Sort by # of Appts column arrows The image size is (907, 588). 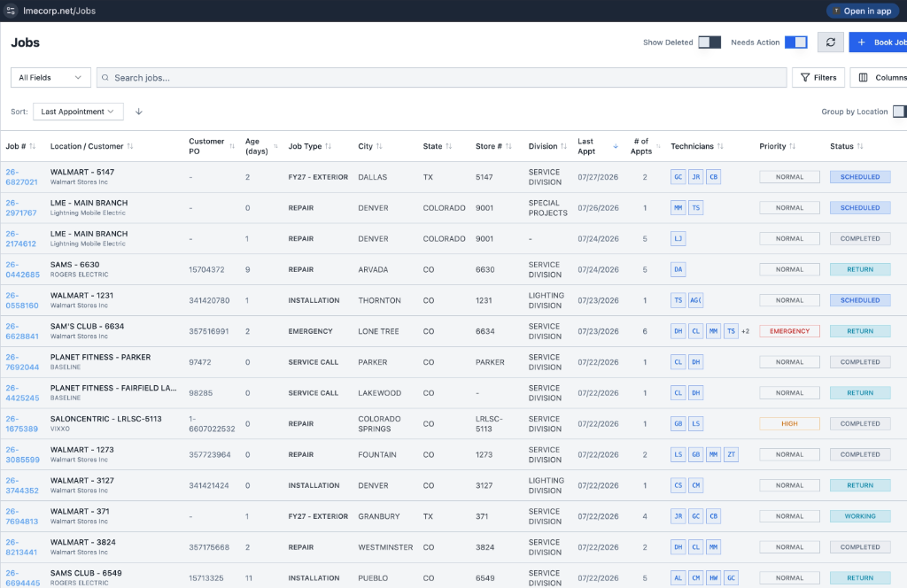click(x=658, y=146)
